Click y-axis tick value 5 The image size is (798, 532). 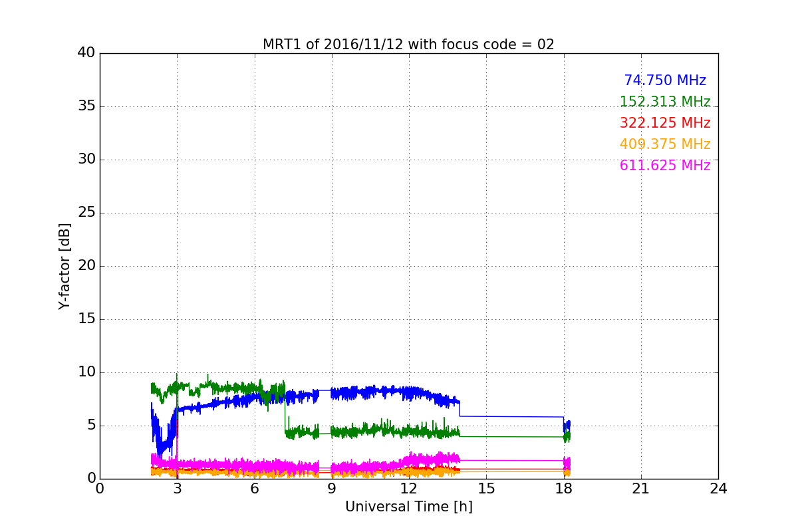click(90, 426)
